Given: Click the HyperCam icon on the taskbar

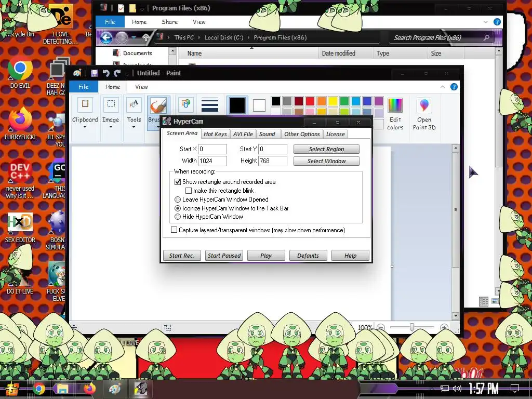Looking at the screenshot, I should (140, 389).
